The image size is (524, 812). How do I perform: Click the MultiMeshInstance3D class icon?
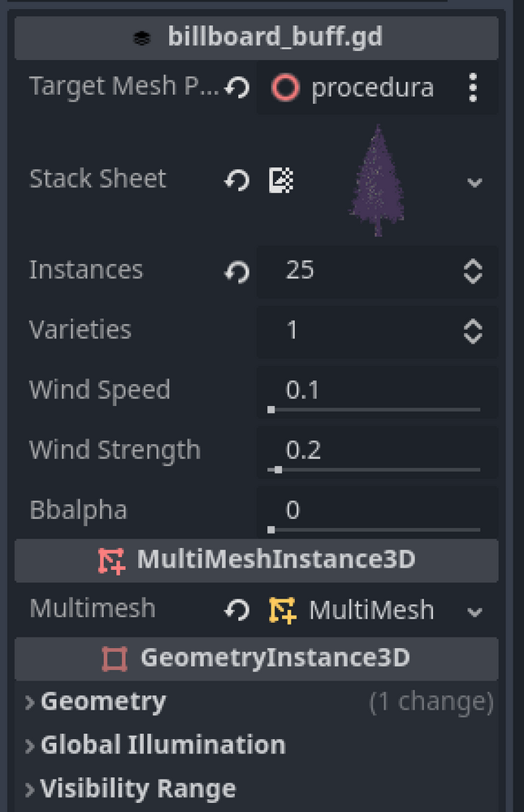pos(110,560)
